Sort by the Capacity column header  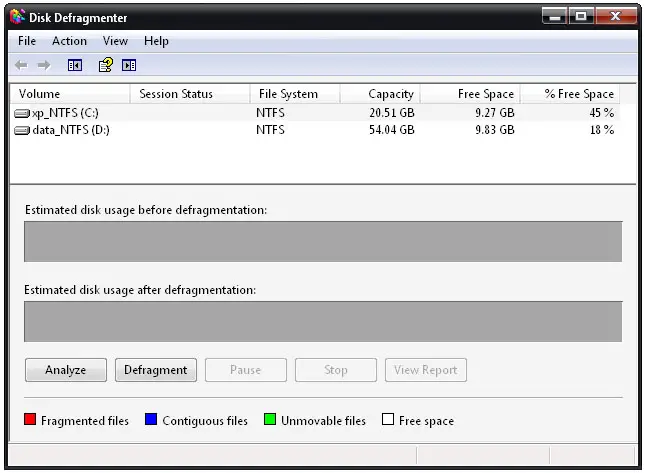pos(380,94)
